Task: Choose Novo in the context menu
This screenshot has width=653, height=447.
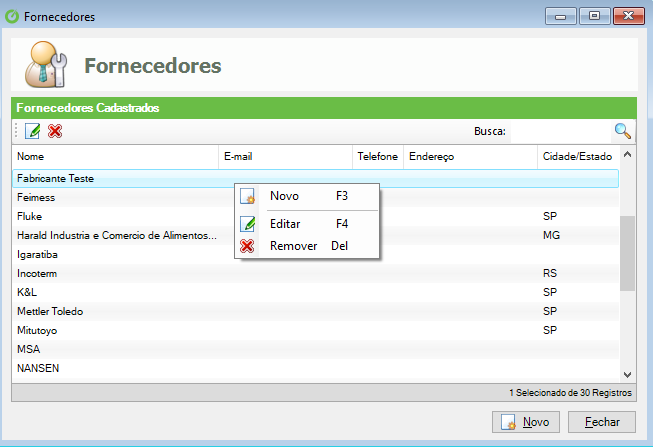Action: [x=307, y=196]
